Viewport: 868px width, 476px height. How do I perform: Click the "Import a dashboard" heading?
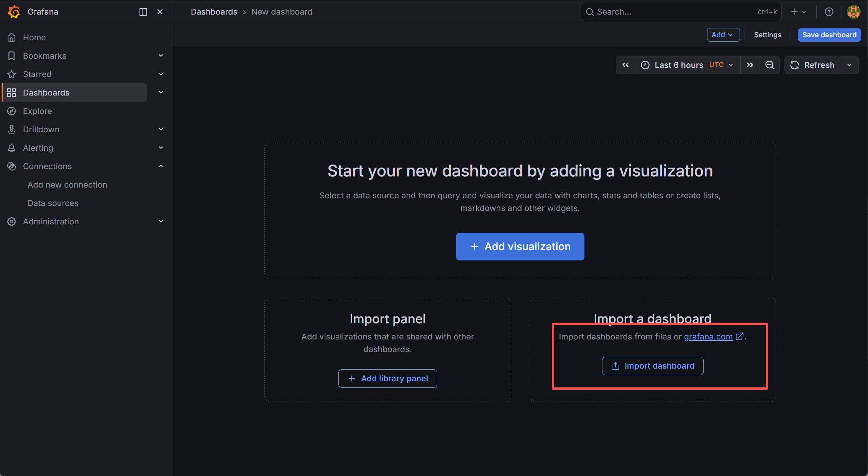[x=653, y=319]
